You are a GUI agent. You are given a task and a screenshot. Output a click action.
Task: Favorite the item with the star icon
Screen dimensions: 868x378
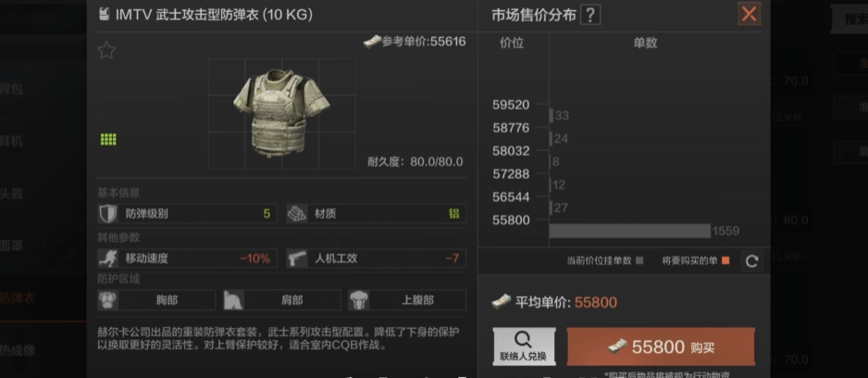click(x=106, y=50)
